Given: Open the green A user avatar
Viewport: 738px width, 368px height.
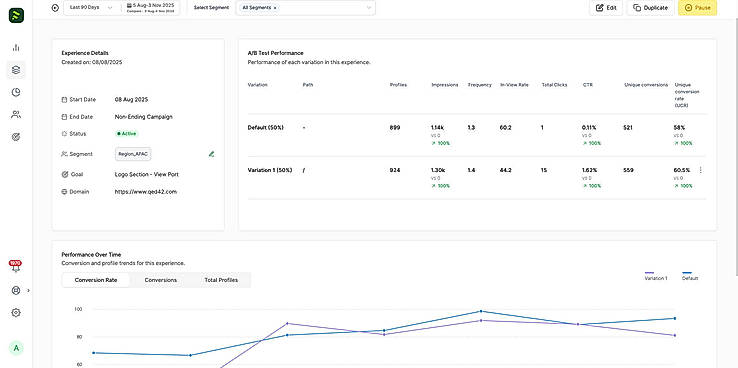Looking at the screenshot, I should click(16, 348).
